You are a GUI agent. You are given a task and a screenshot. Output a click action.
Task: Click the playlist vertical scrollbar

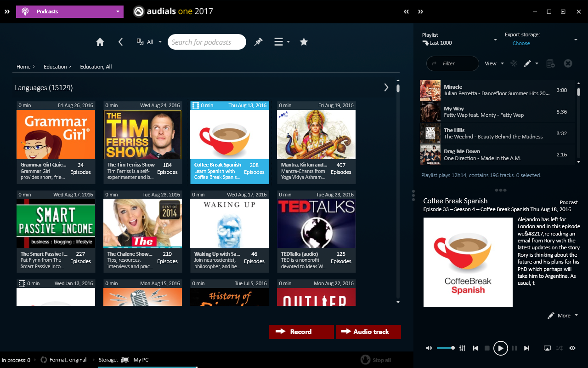(x=578, y=122)
